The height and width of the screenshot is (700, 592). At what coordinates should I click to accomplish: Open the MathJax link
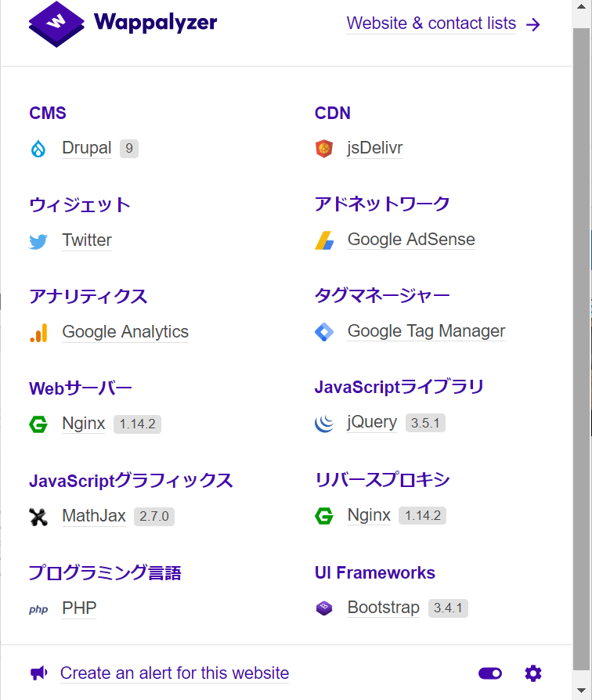(x=94, y=516)
